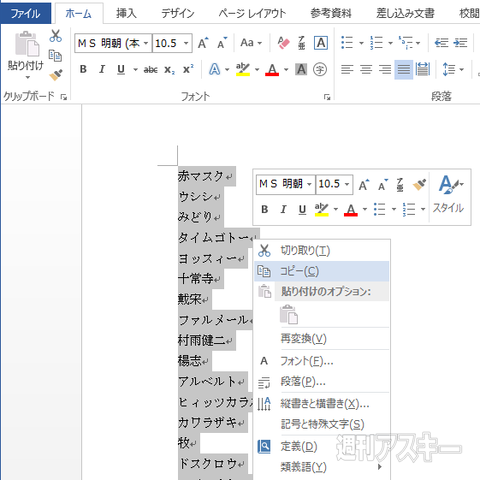
Task: Click Bold in the mini toolbar
Action: pyautogui.click(x=265, y=209)
